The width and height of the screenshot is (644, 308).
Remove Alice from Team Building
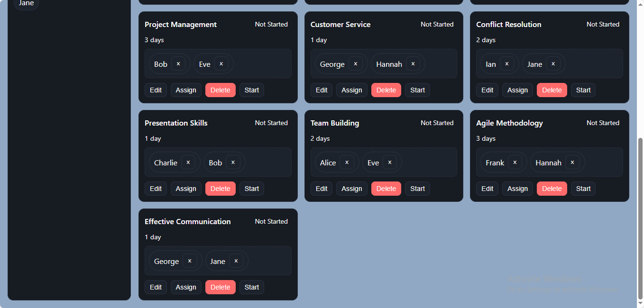(x=347, y=163)
